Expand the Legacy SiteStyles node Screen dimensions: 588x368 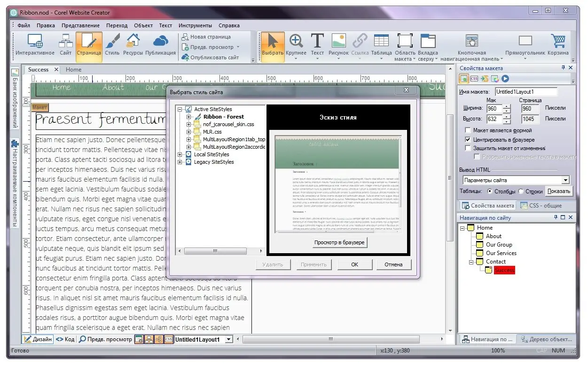coord(180,162)
